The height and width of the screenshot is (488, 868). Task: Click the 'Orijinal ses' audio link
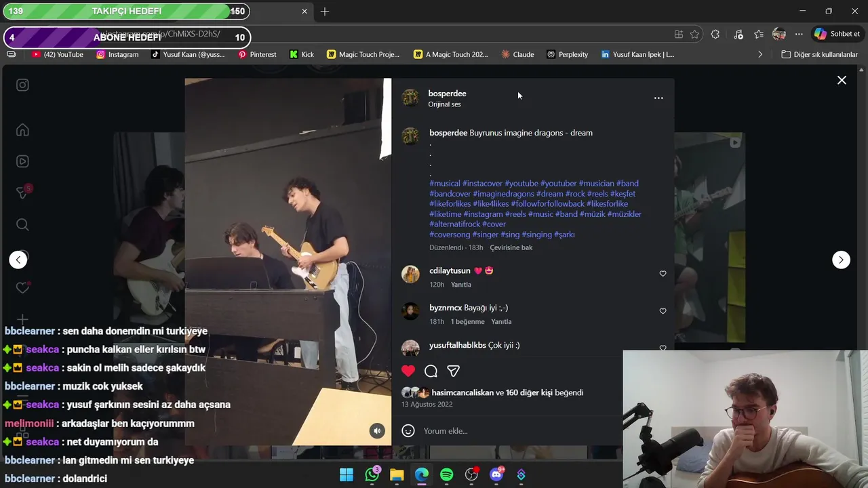click(x=444, y=104)
